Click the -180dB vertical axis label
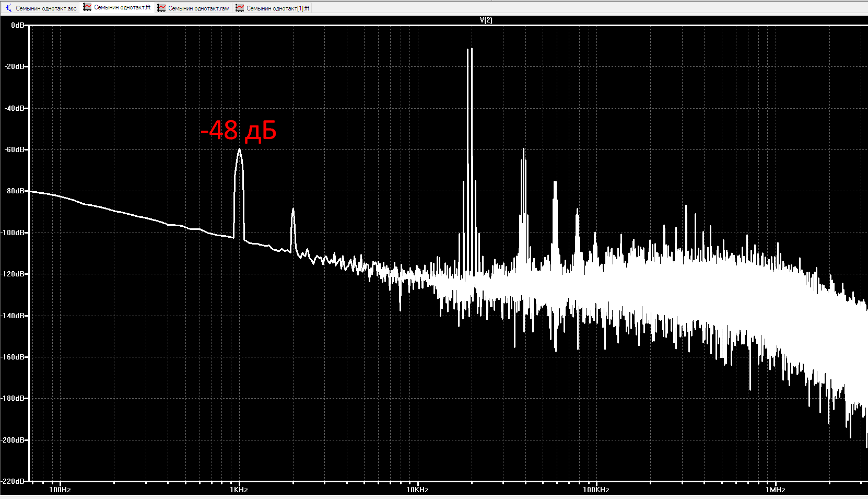This screenshot has height=499, width=868. click(13, 398)
